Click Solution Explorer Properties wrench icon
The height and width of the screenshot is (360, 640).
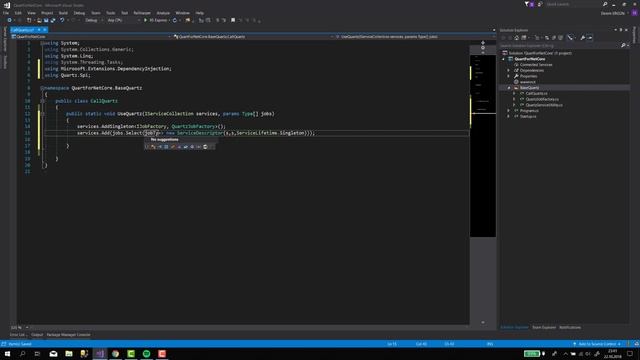click(582, 38)
